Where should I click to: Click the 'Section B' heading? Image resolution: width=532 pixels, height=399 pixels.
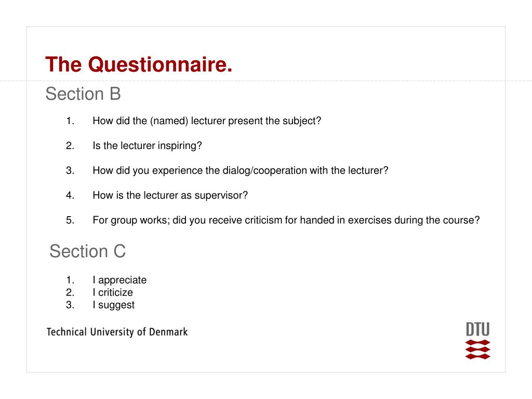click(x=83, y=94)
